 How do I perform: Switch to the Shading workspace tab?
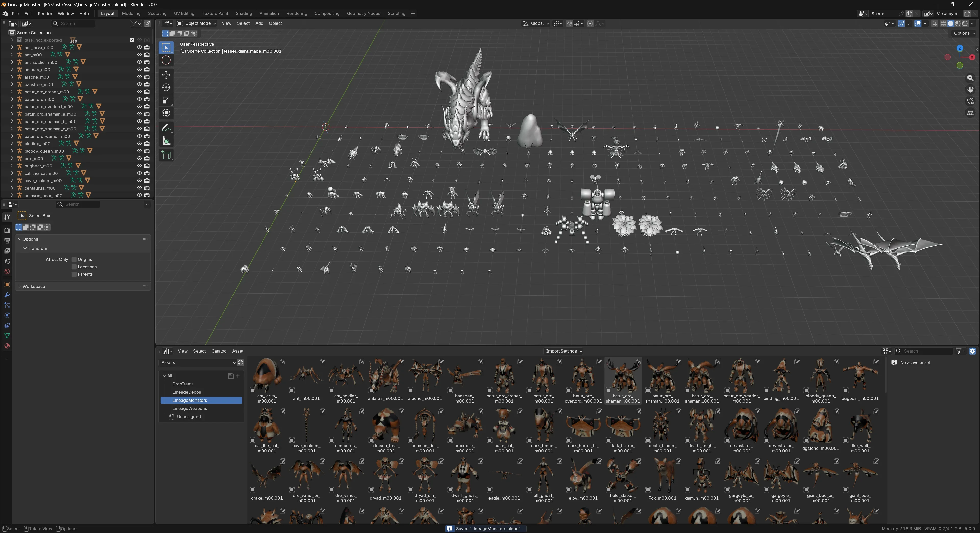point(244,13)
